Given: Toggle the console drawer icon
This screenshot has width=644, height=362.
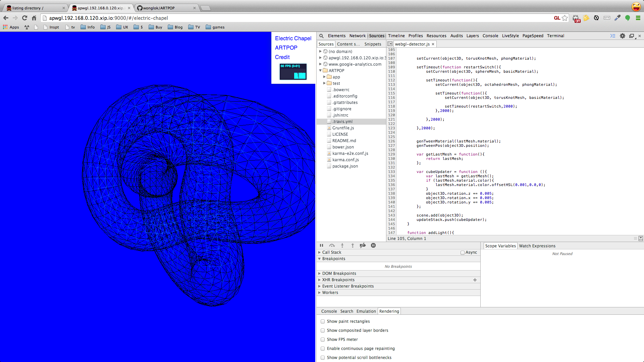Looking at the screenshot, I should click(612, 36).
